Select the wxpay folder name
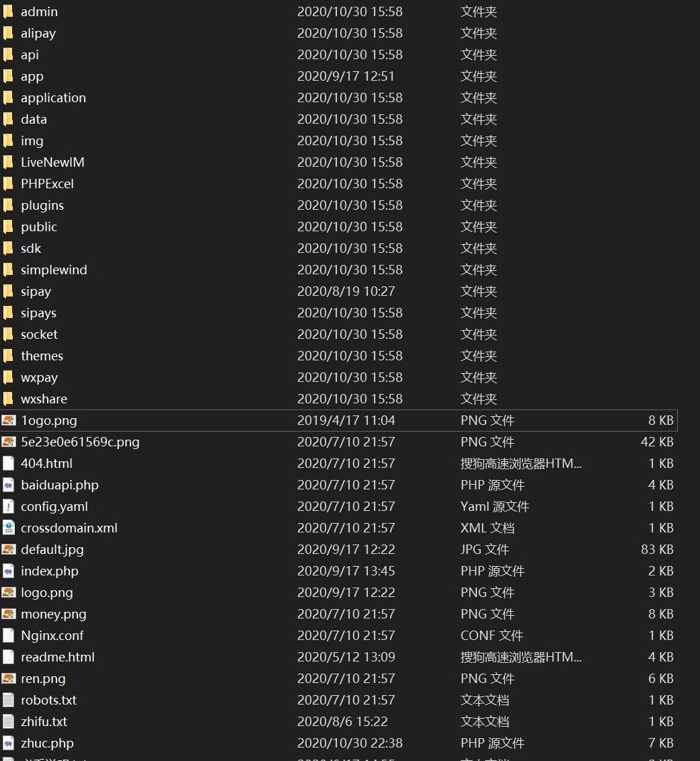700x761 pixels. (x=39, y=378)
